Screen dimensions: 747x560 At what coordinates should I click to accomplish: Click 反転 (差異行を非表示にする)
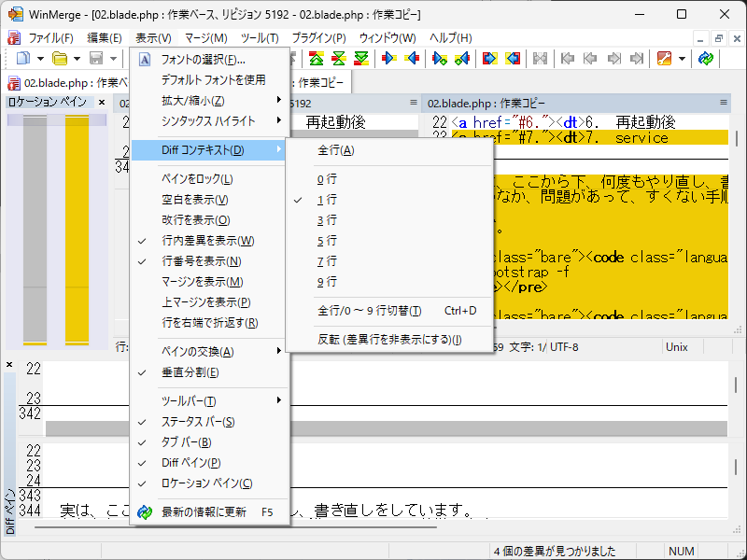(x=389, y=340)
